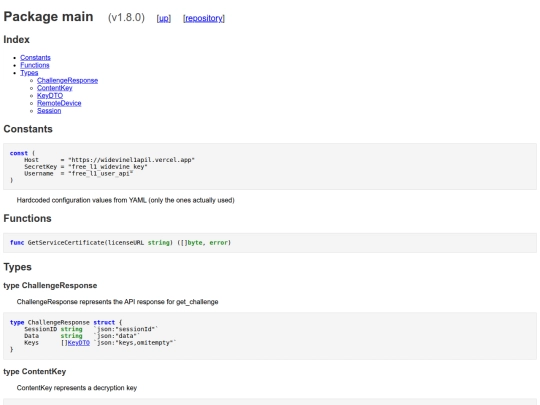540x405 pixels.
Task: Open the Session index link
Action: [x=49, y=111]
